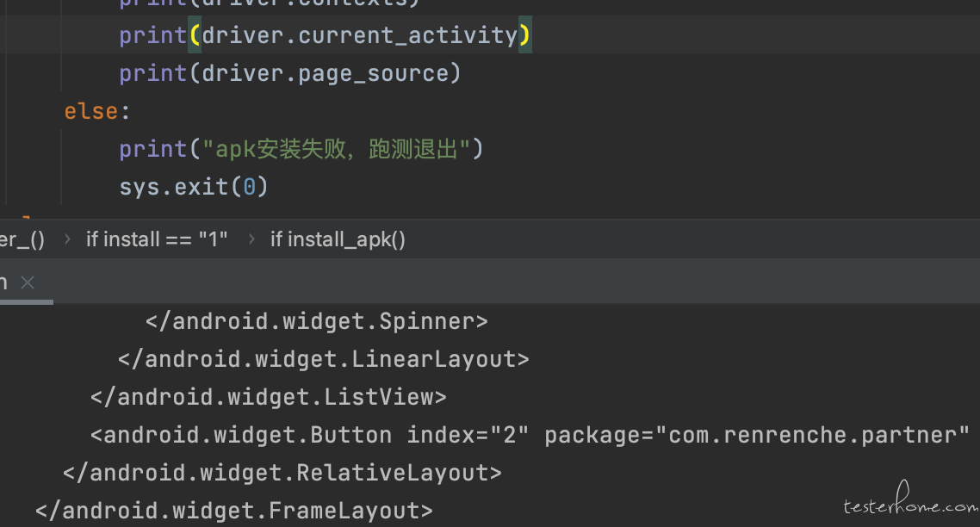Open the 'if install == "1"' breadcrumb
Viewport: 980px width, 527px height.
click(157, 239)
